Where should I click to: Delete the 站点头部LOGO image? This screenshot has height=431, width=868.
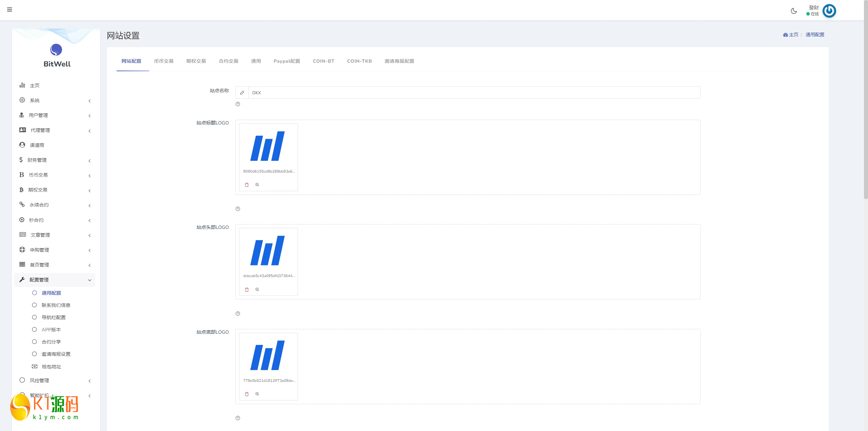pyautogui.click(x=247, y=290)
